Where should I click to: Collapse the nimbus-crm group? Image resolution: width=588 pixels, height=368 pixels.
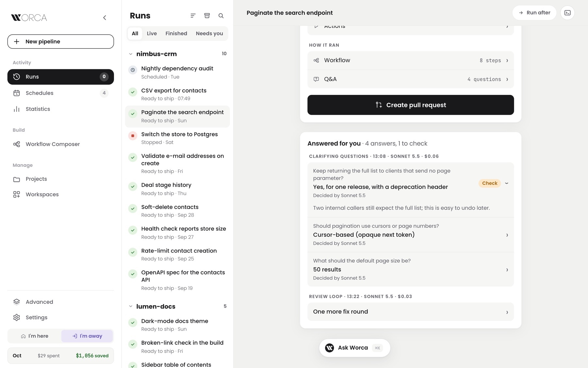[x=131, y=54]
